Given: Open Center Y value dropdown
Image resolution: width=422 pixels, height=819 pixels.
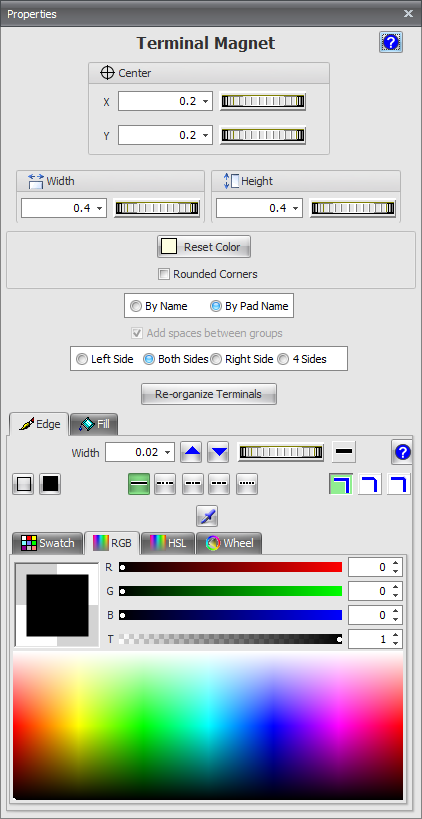Looking at the screenshot, I should [206, 135].
